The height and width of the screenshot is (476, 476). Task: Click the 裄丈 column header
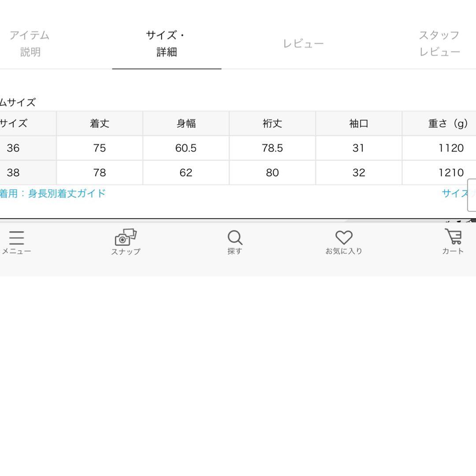[x=272, y=124]
